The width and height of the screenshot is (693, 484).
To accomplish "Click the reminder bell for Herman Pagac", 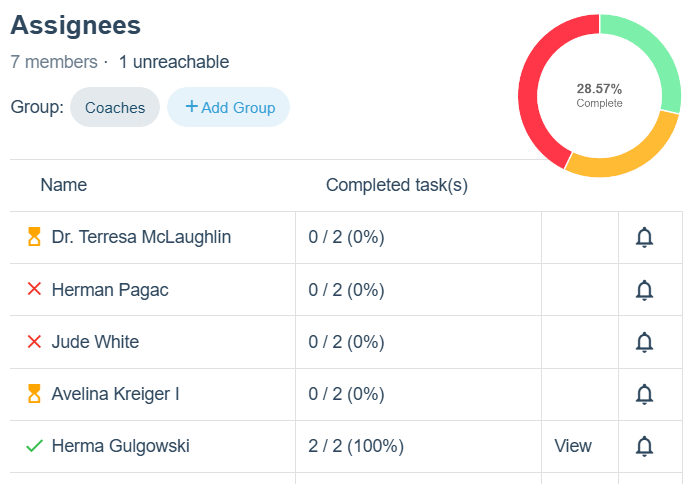I will click(x=645, y=290).
